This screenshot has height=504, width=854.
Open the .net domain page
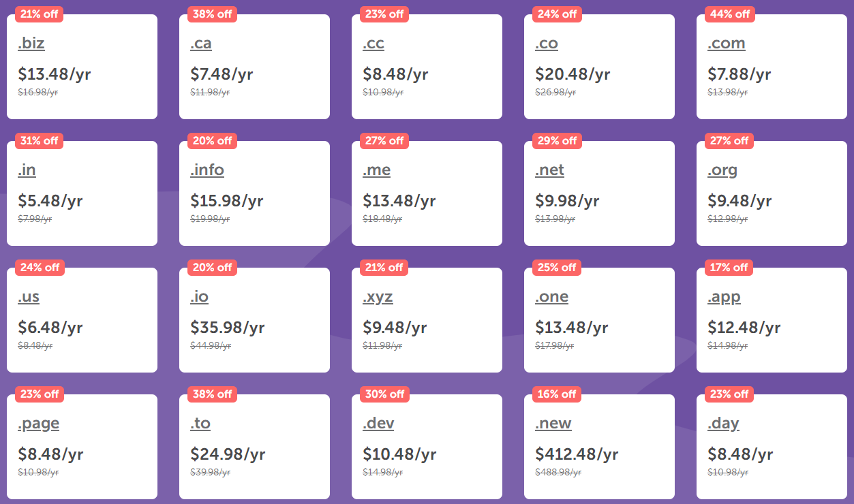coord(550,170)
